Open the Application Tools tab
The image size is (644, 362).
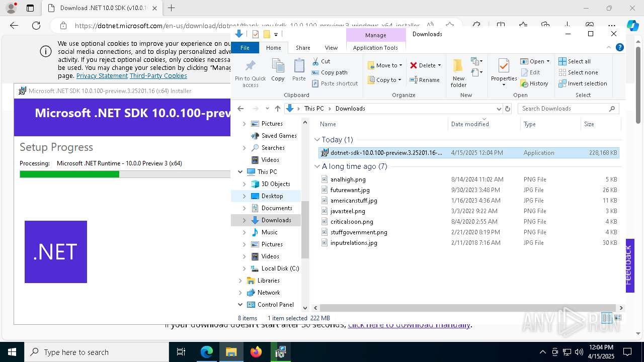click(375, 48)
